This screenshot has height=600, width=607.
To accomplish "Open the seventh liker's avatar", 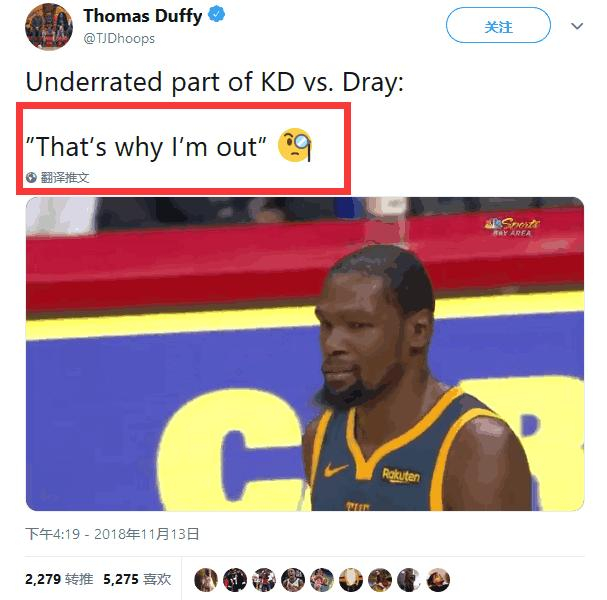I will tap(380, 579).
